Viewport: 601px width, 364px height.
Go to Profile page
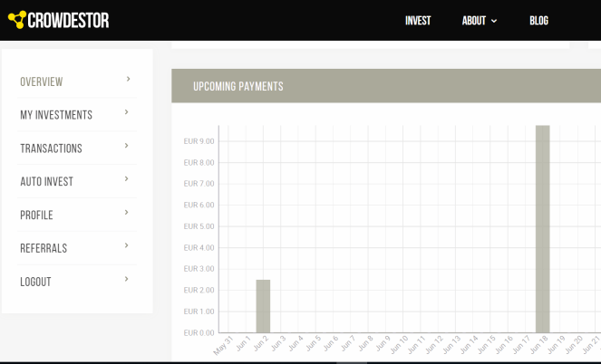[x=36, y=216]
